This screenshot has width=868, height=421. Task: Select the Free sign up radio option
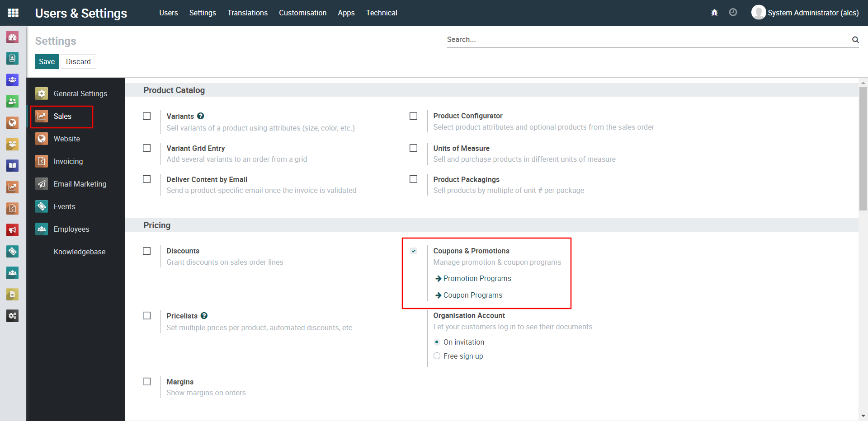click(437, 356)
